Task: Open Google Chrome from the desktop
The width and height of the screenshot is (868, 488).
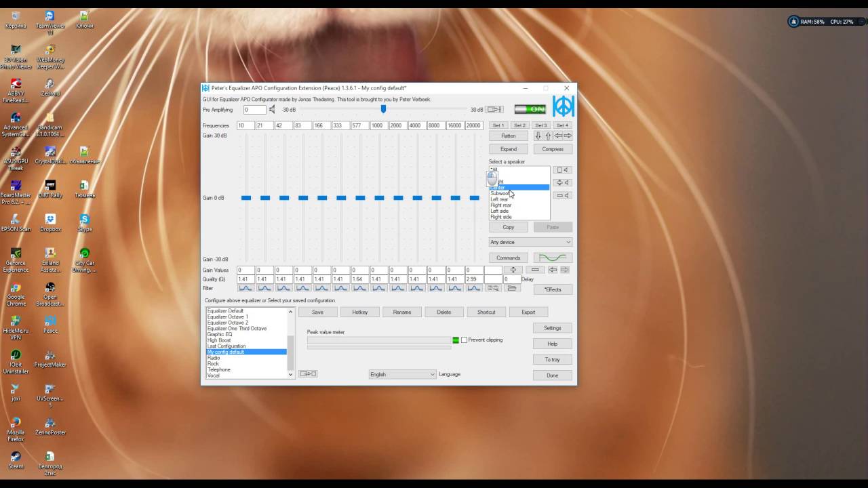Action: click(16, 292)
